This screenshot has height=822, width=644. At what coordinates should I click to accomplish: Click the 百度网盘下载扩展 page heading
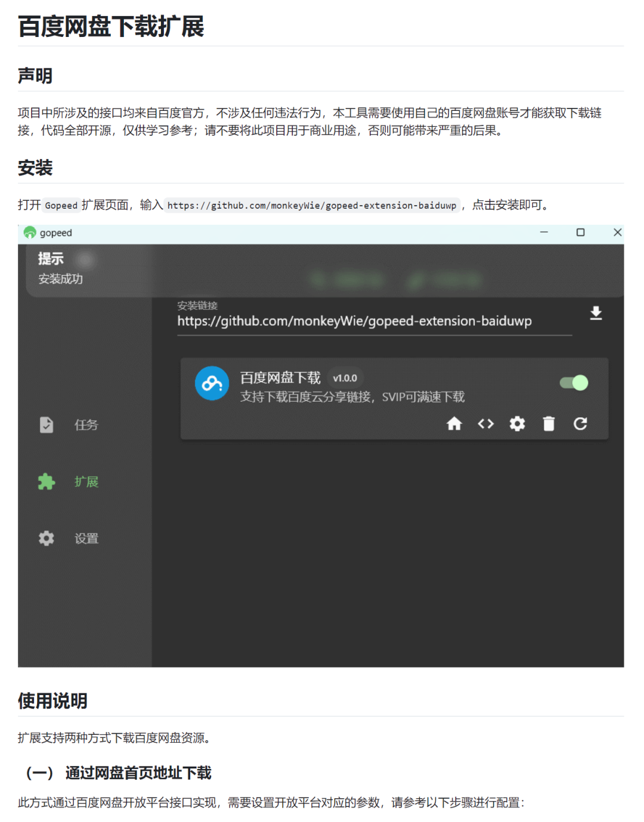click(x=111, y=27)
